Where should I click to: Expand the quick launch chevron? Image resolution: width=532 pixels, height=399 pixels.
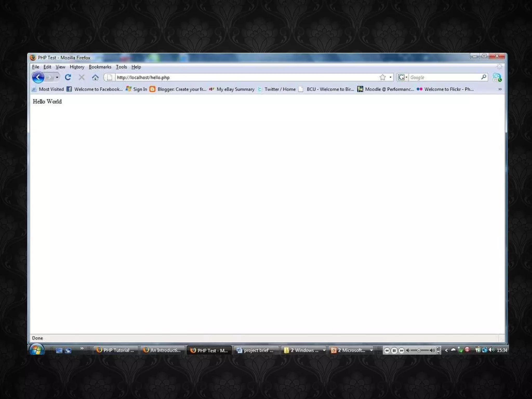(x=82, y=348)
